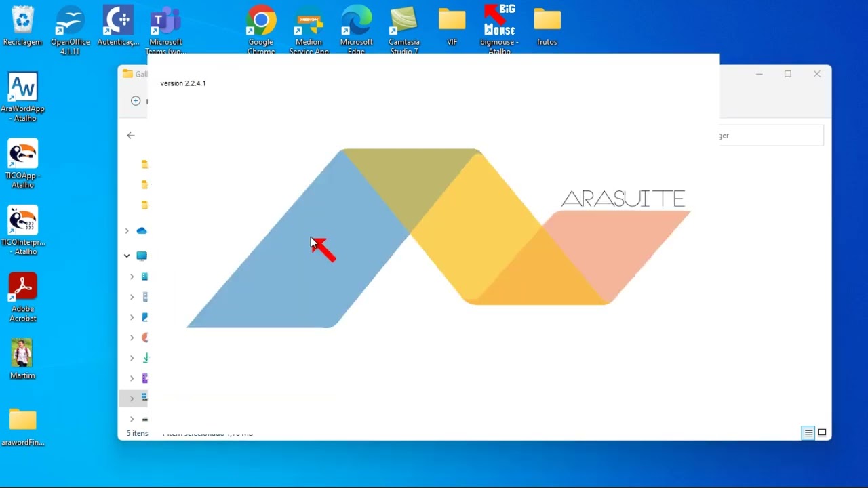Expand the OneDrive node in Explorer

point(127,231)
